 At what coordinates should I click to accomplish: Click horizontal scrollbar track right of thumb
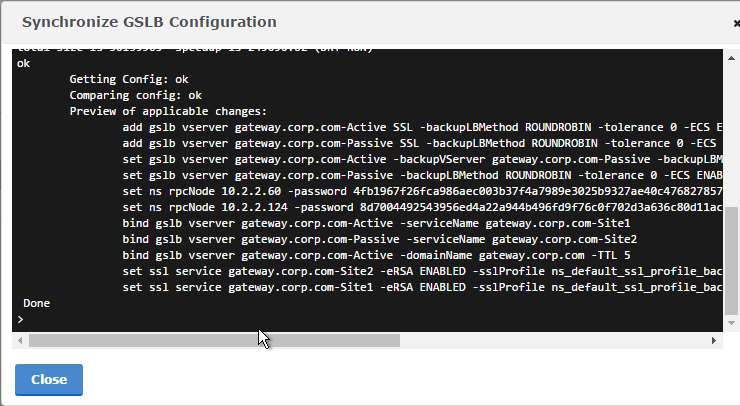[553, 340]
